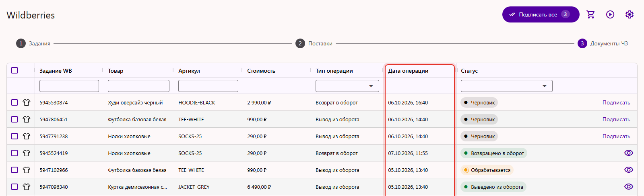
Task: Click the date 07.10.2026, 11:55
Action: pos(408,153)
